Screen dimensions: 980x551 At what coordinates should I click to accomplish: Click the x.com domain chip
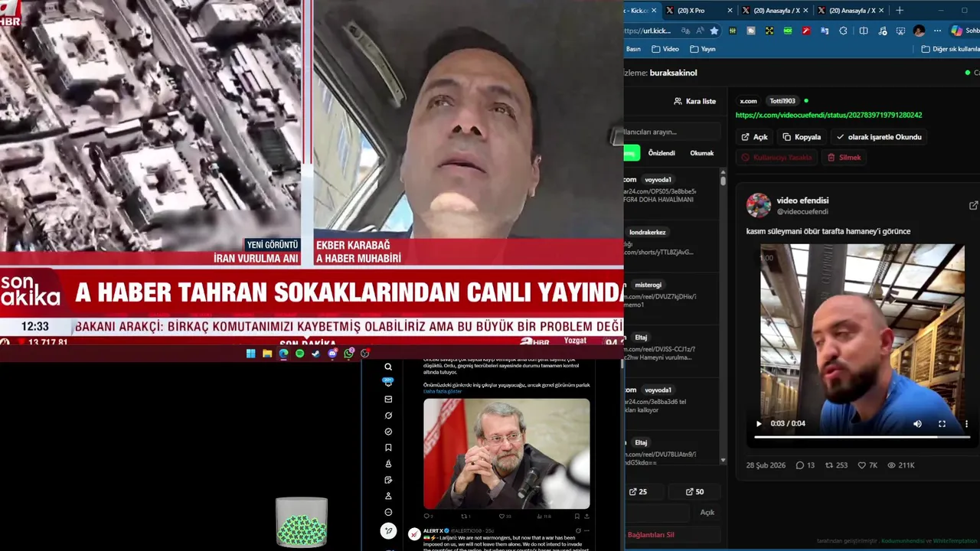click(748, 101)
